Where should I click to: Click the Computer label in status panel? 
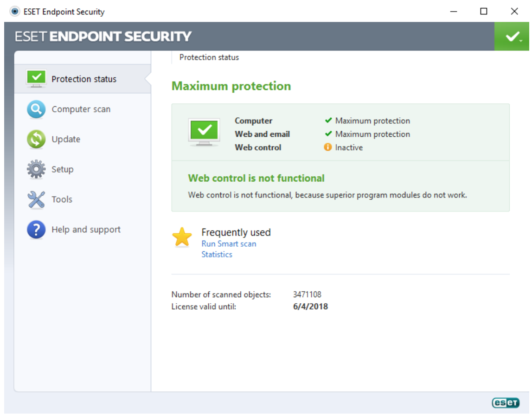[x=253, y=121]
